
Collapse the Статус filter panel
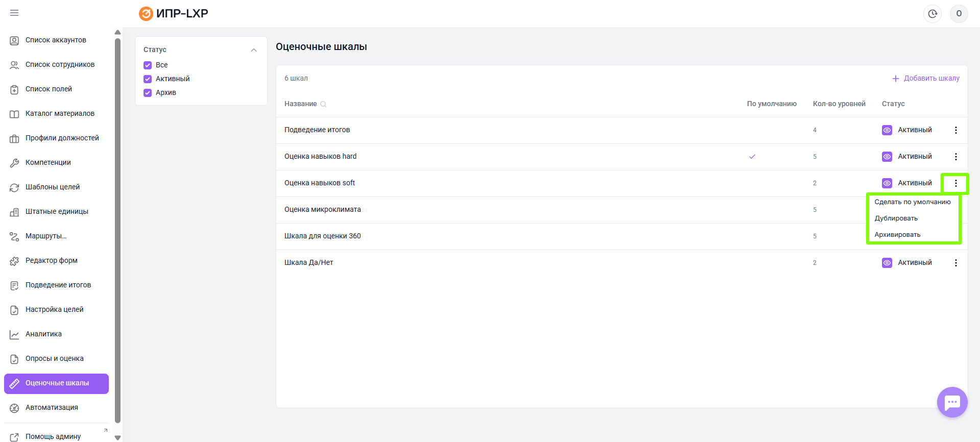[x=254, y=50]
